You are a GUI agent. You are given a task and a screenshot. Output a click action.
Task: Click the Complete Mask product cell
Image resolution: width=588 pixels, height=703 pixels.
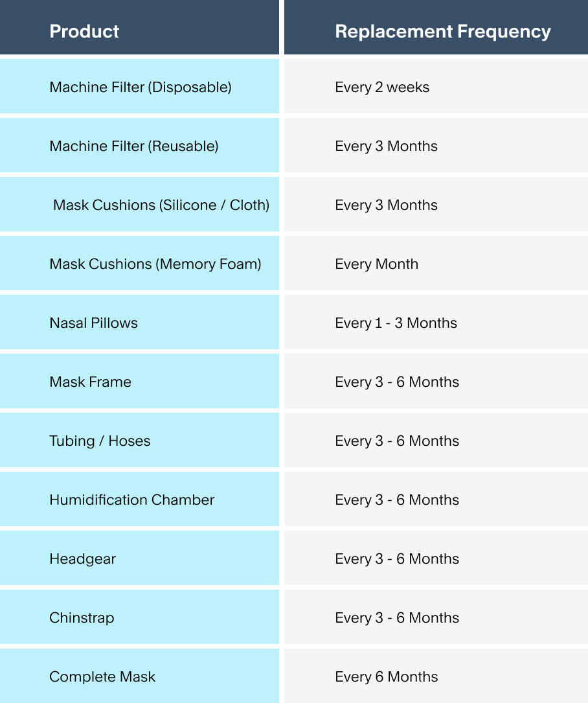tap(102, 676)
